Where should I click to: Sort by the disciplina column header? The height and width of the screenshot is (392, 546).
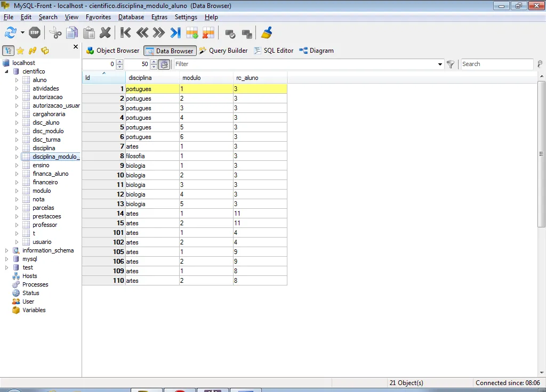152,78
